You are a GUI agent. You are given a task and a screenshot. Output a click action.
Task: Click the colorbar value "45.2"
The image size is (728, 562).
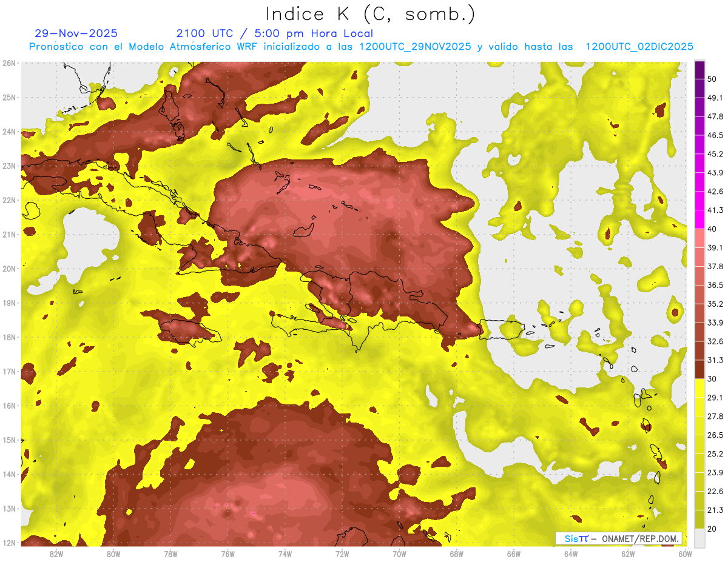pos(715,154)
